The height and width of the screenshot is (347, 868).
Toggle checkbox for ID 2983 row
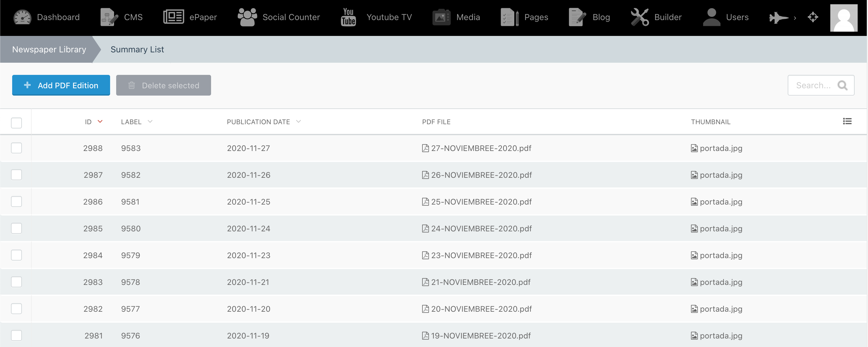click(17, 282)
